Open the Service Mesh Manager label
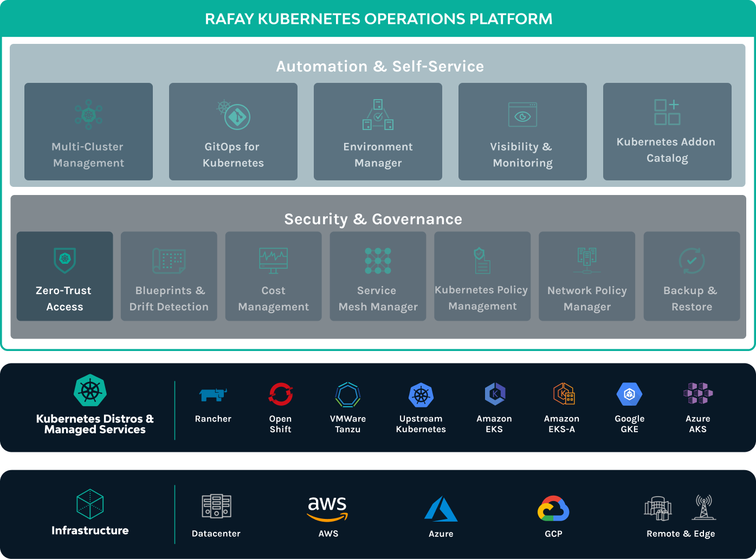This screenshot has width=756, height=559. pos(378,298)
